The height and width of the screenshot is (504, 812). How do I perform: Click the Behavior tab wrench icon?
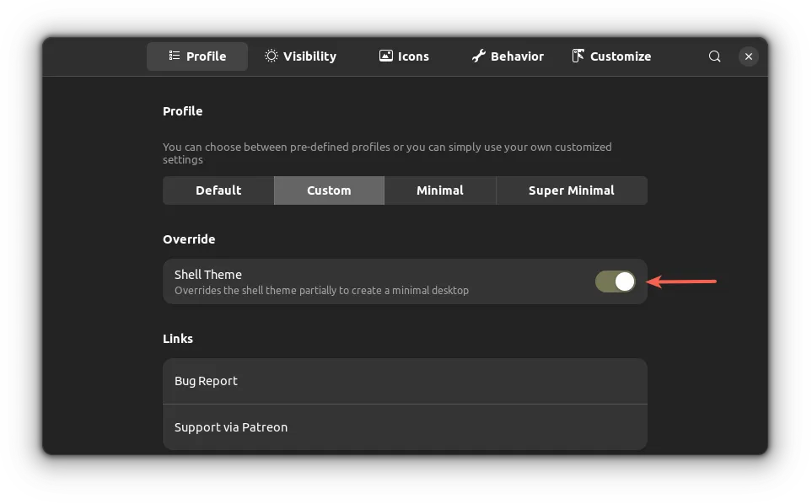coord(478,56)
